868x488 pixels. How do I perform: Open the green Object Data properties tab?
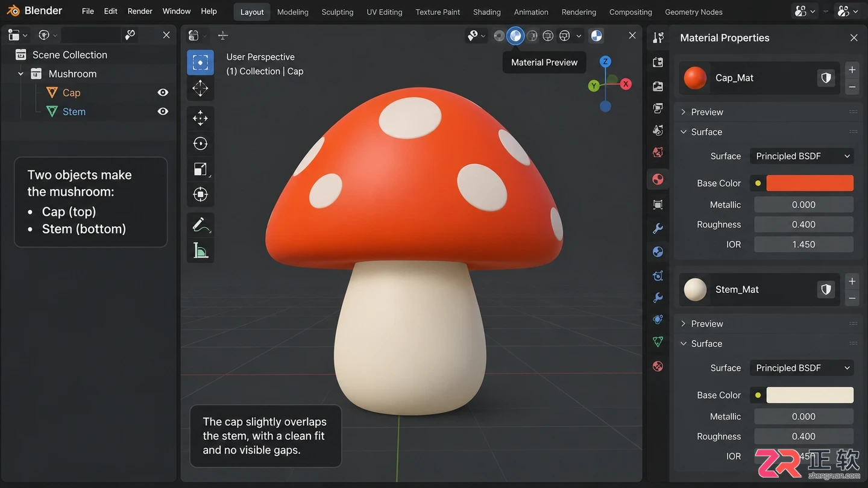click(x=658, y=342)
